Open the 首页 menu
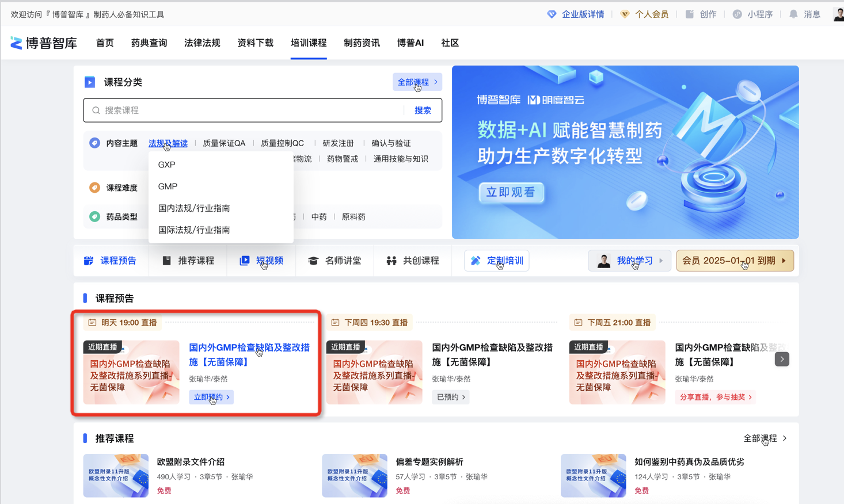This screenshot has height=504, width=844. (x=105, y=43)
